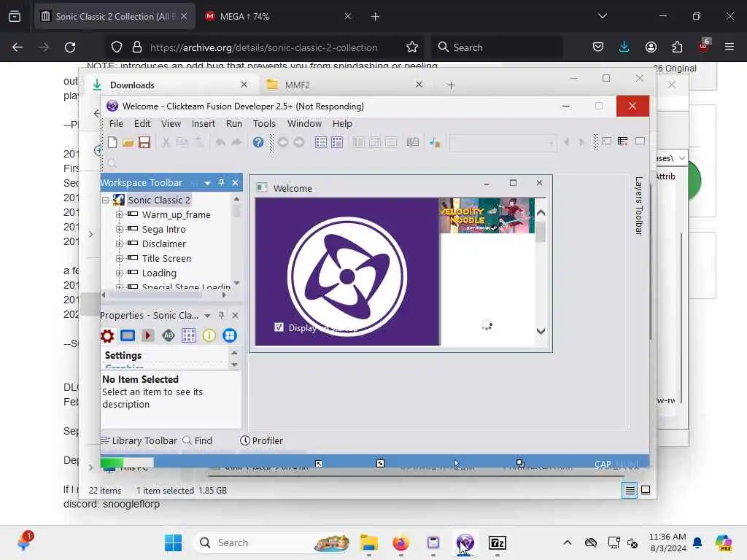This screenshot has width=747, height=560.
Task: Click Welcome window scroll up arrow
Action: click(x=541, y=213)
